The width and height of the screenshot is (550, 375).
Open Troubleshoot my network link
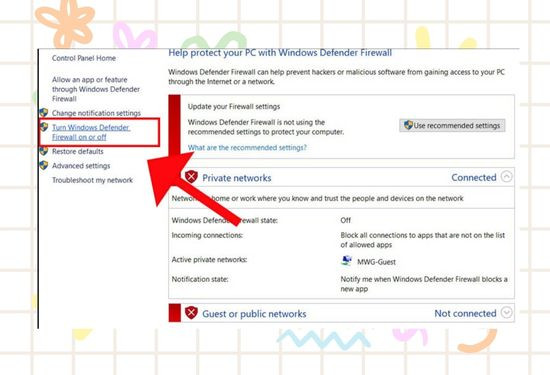pyautogui.click(x=92, y=180)
